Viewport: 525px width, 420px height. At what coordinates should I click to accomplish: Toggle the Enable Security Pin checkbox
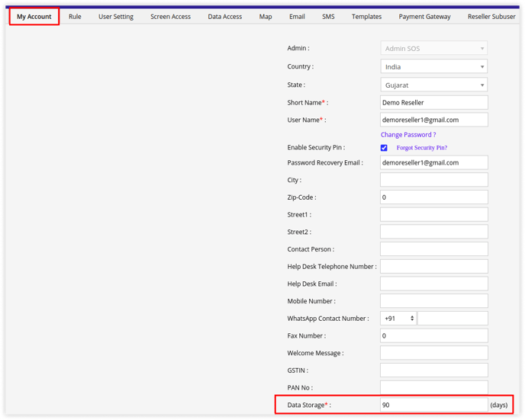[384, 148]
